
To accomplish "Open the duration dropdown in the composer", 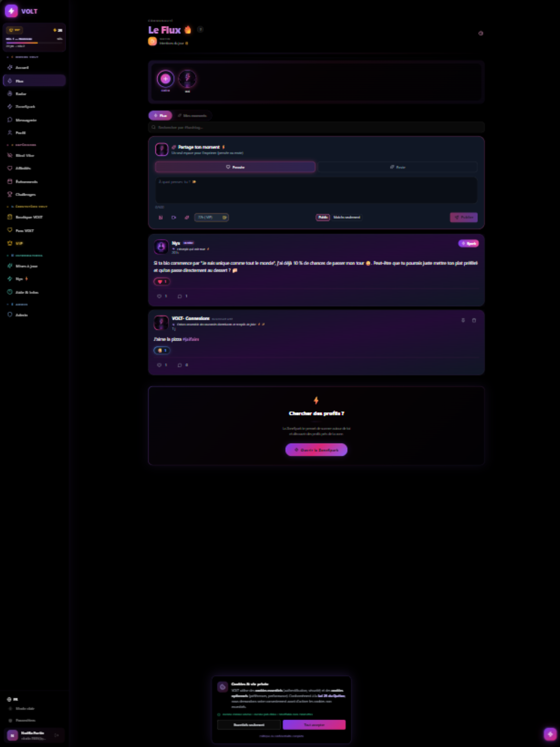I will pos(212,217).
